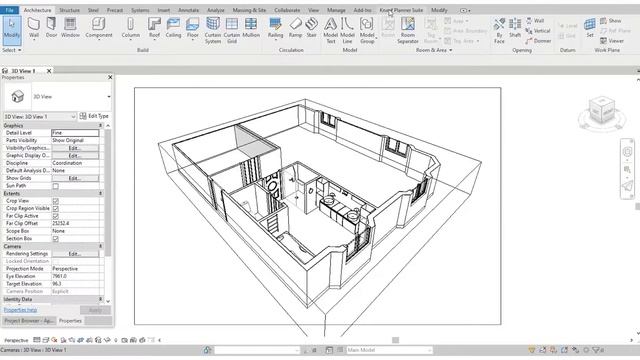Screen dimensions: 640x360
Task: Select the Stair tool
Action: coord(311,28)
